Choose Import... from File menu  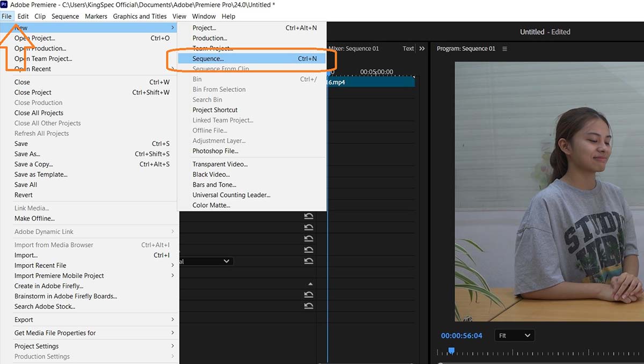90,256
